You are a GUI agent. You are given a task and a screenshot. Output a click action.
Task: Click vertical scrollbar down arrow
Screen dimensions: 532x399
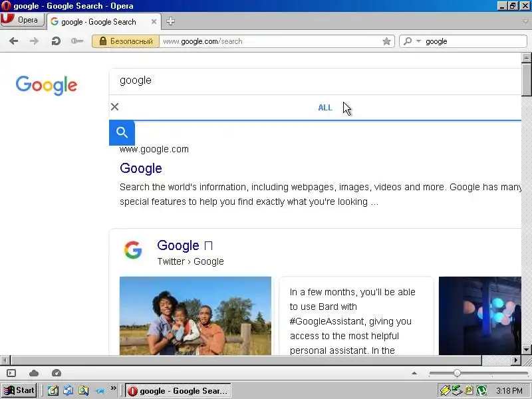coord(526,350)
